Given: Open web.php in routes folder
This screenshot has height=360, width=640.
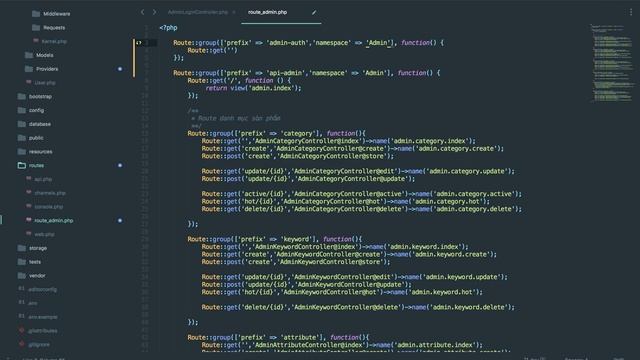Looking at the screenshot, I should click(44, 234).
